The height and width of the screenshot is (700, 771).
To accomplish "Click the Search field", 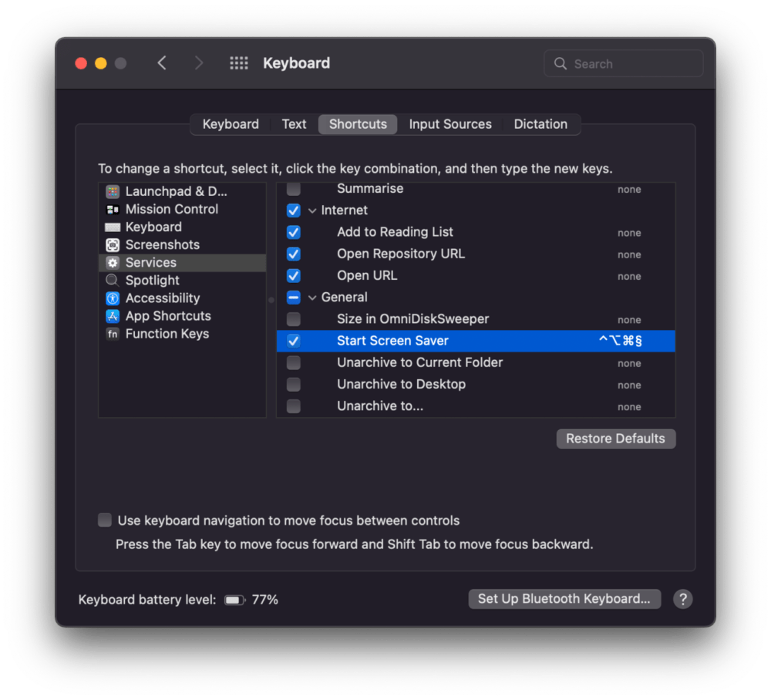I will click(623, 63).
